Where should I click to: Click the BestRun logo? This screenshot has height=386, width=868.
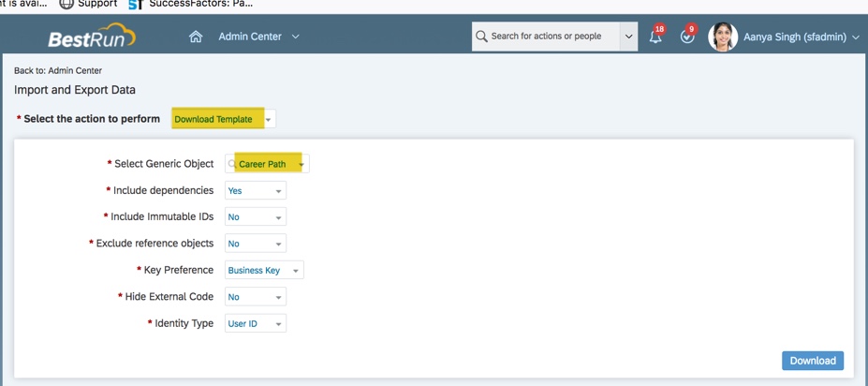tap(91, 37)
